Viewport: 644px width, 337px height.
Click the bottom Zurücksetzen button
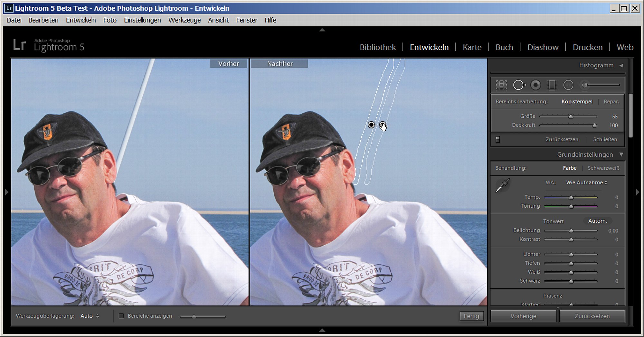click(x=592, y=316)
